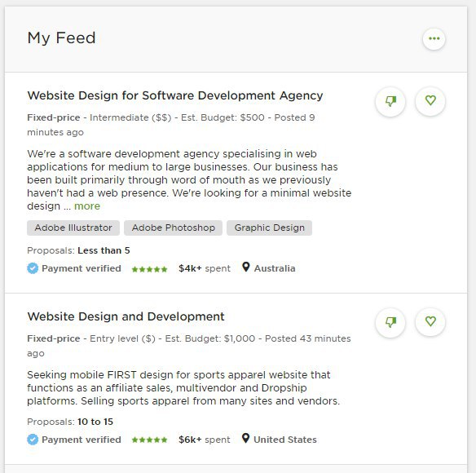This screenshot has height=473, width=476.
Task: Dislike the Website Design and Development job
Action: tap(390, 322)
